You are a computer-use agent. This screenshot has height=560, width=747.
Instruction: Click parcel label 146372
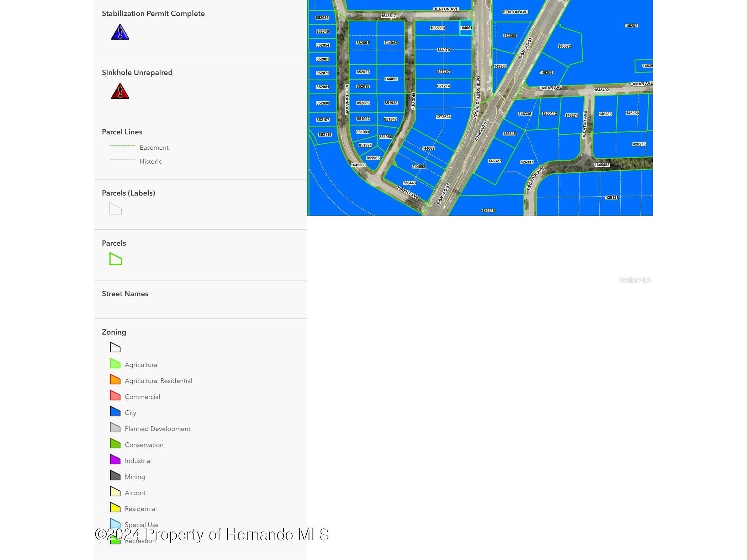[x=565, y=46]
